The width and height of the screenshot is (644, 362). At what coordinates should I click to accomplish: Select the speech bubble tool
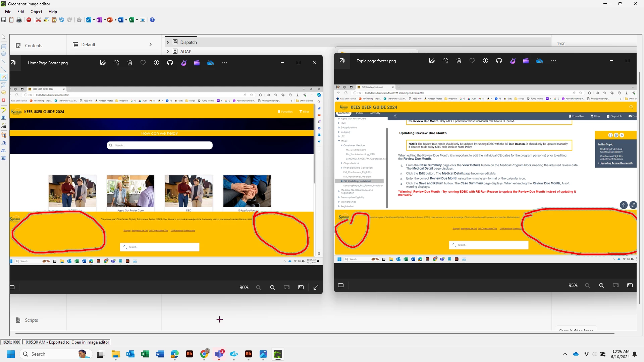4,93
